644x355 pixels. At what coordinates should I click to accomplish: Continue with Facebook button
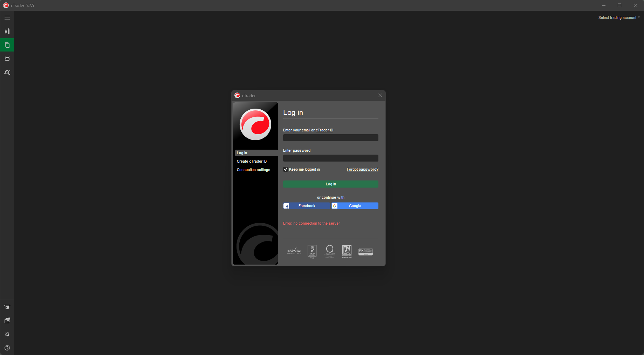(307, 206)
